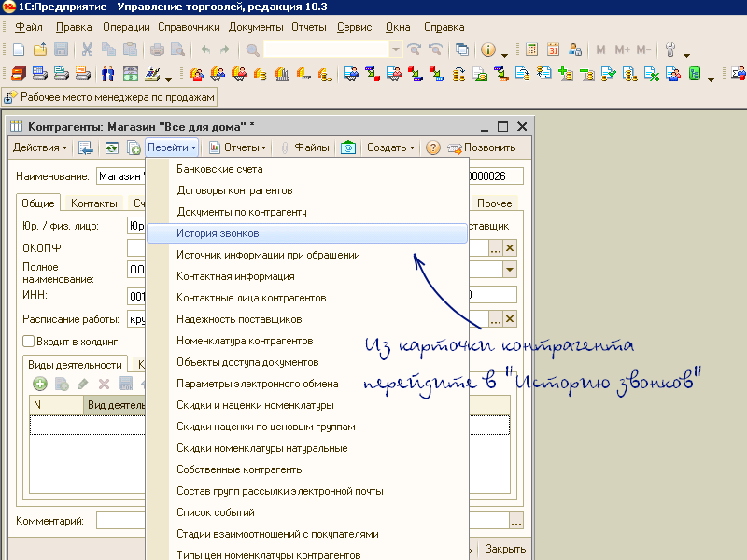Select Номенклатура контрагентов menu entry

[307, 341]
